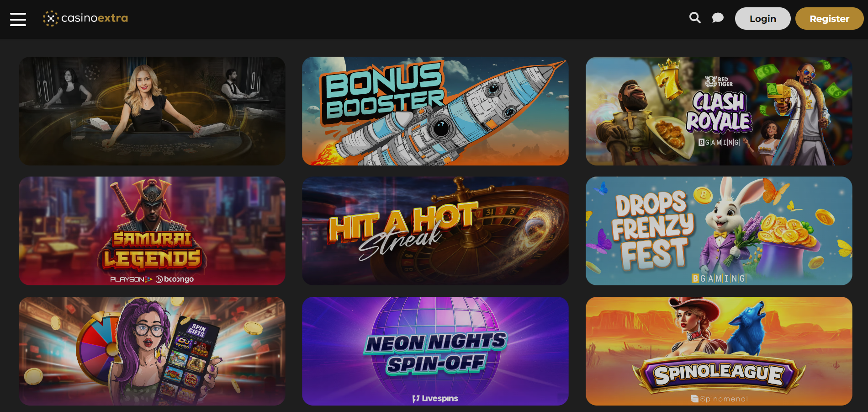The width and height of the screenshot is (868, 412).
Task: Open the hamburger menu
Action: [x=18, y=19]
